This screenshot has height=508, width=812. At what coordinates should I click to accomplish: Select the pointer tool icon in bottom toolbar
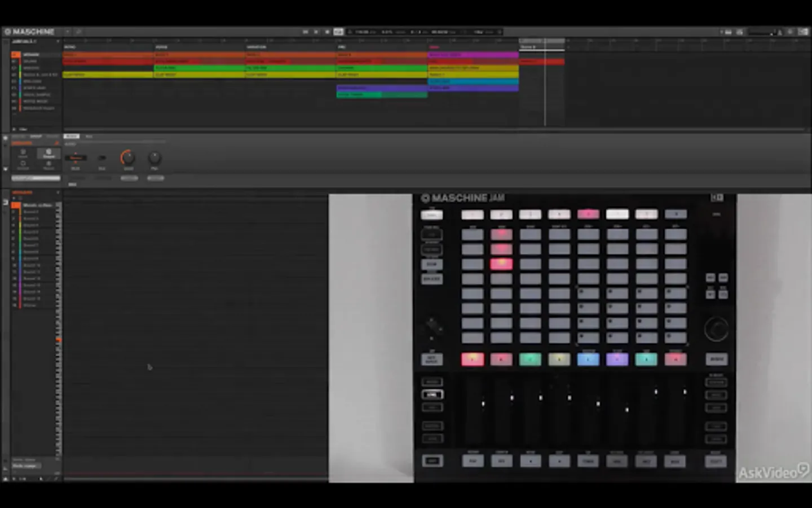[x=41, y=479]
